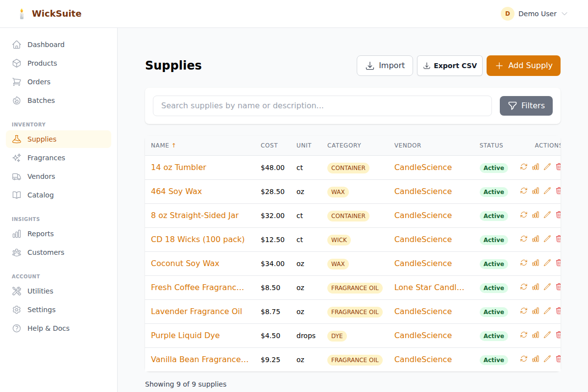Viewport: 588px width, 392px height.
Task: Open Settings from the sidebar
Action: click(42, 309)
